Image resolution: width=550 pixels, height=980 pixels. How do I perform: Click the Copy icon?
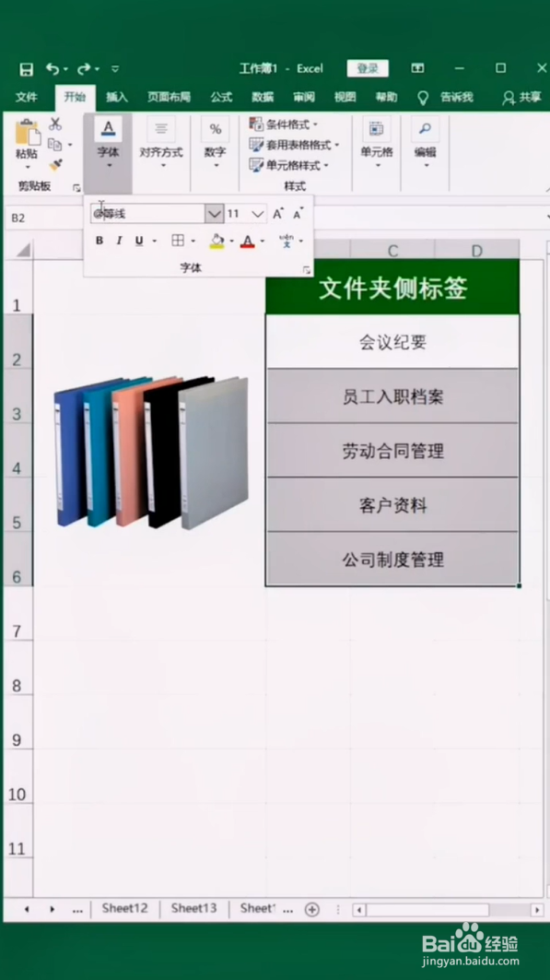[x=55, y=145]
